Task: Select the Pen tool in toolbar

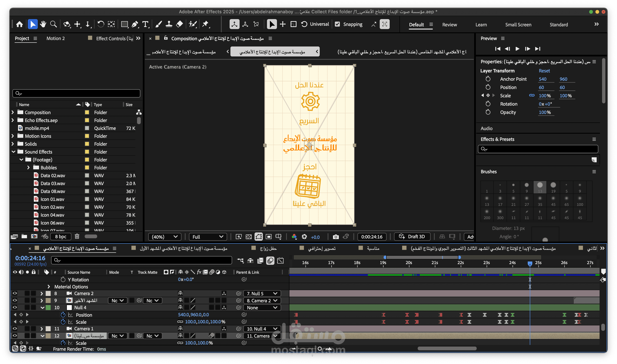Action: coord(135,24)
